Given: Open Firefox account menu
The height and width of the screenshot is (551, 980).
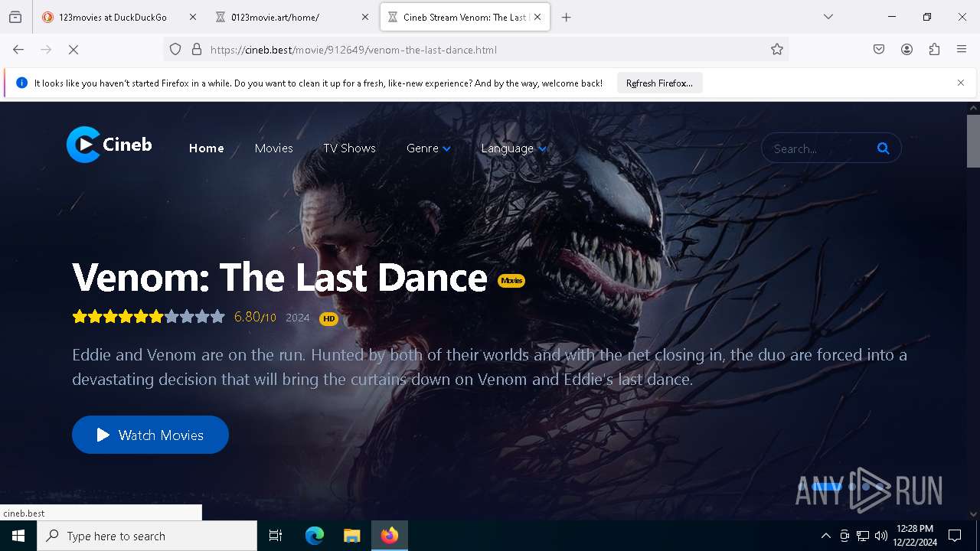Looking at the screenshot, I should coord(906,50).
